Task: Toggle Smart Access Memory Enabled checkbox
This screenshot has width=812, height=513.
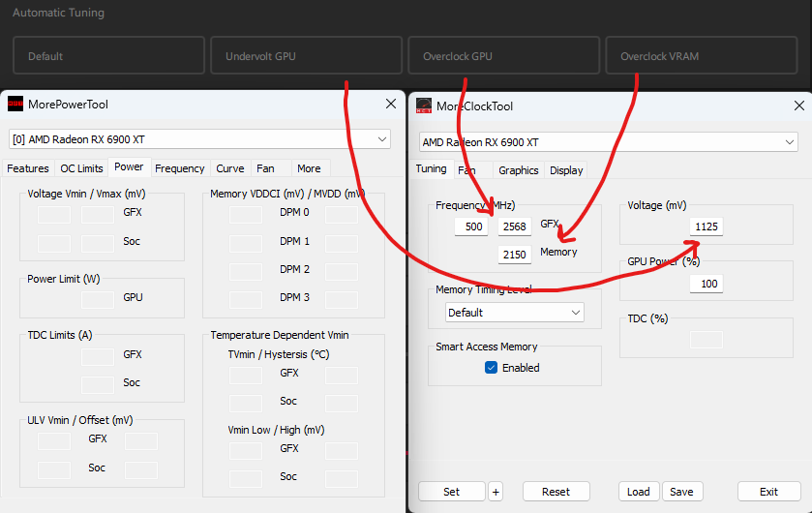Action: tap(491, 368)
